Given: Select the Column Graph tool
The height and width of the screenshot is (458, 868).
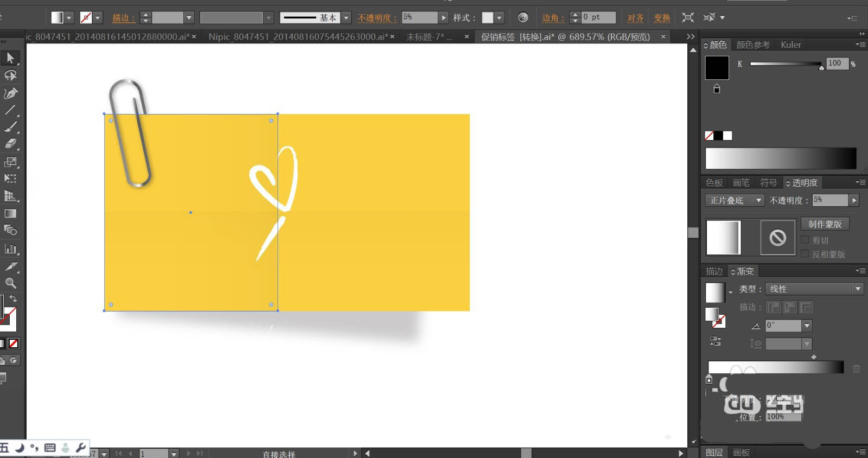Looking at the screenshot, I should (x=10, y=249).
